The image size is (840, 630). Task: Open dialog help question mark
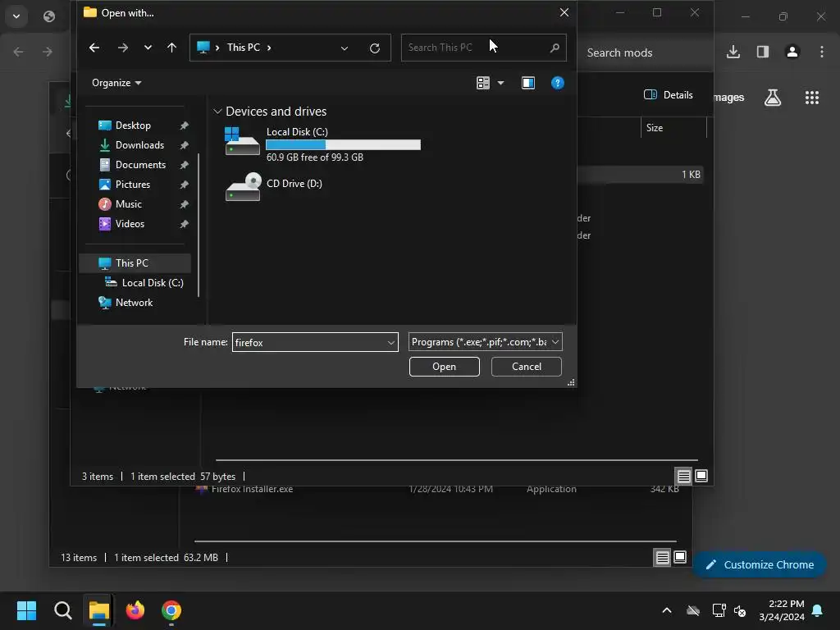557,83
